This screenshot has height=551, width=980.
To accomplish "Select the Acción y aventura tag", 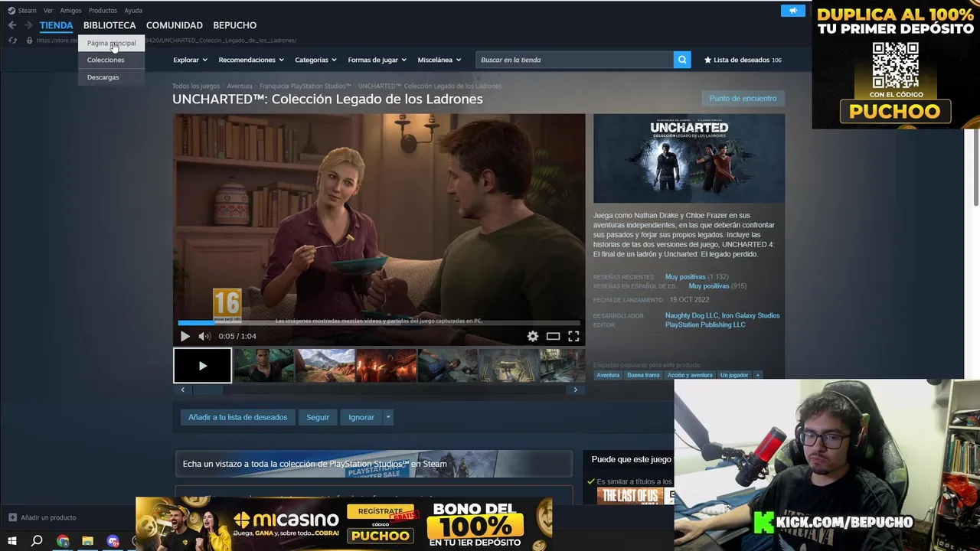I will tap(690, 375).
